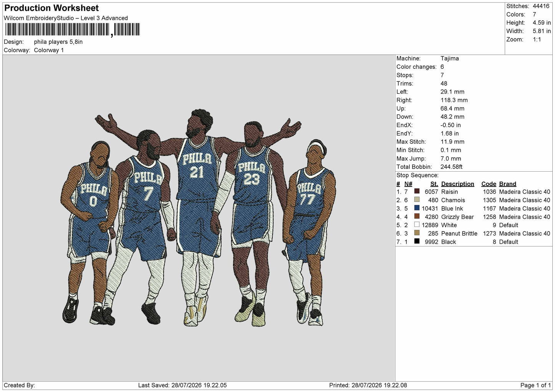The image size is (555, 392).
Task: Click the barcode under the title
Action: 72,30
